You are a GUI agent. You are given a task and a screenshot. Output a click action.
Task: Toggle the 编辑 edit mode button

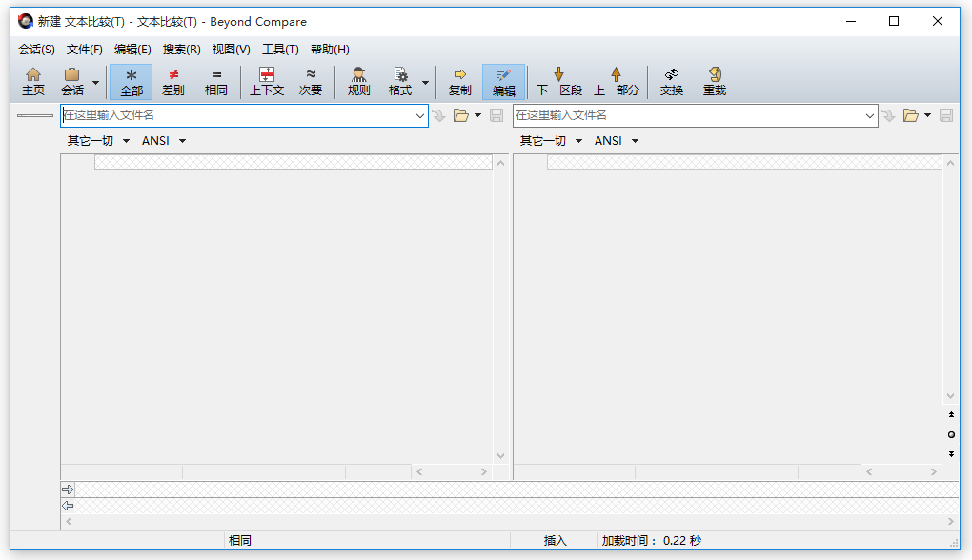pos(504,82)
